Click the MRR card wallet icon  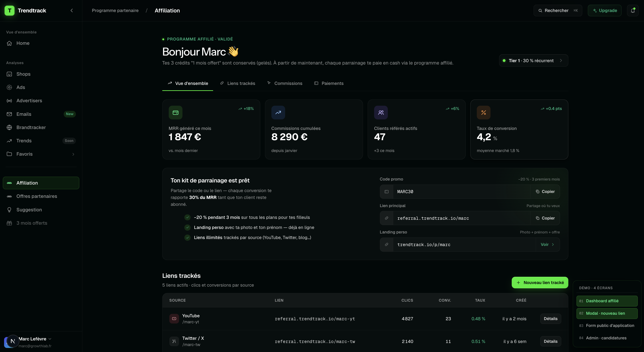coord(176,113)
